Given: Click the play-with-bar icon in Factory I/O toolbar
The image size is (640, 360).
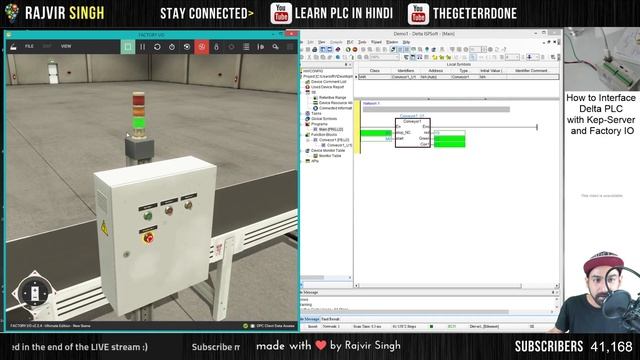Looking at the screenshot, I should [x=261, y=47].
